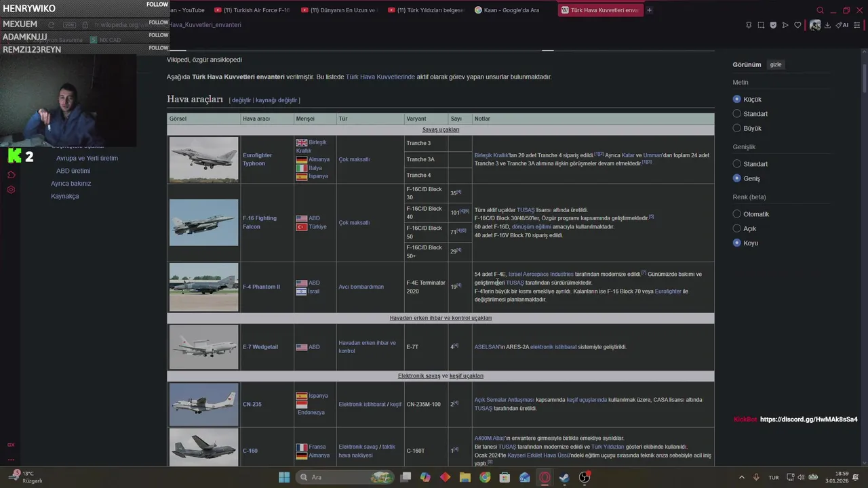Open the F-4 Phantom II link
The image size is (868, 488).
pyautogui.click(x=261, y=287)
